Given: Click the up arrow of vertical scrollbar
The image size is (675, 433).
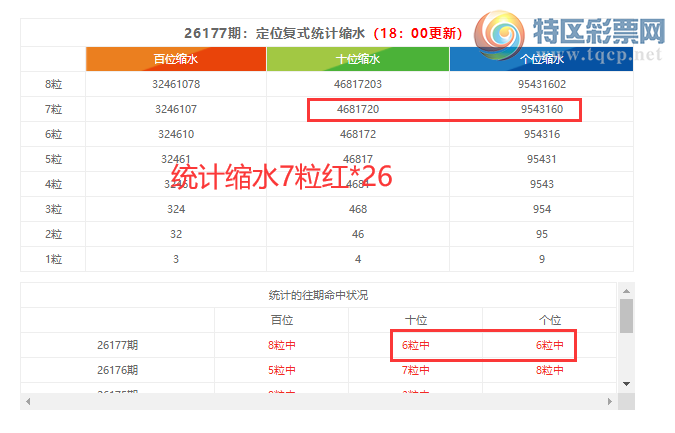Looking at the screenshot, I should click(626, 291).
